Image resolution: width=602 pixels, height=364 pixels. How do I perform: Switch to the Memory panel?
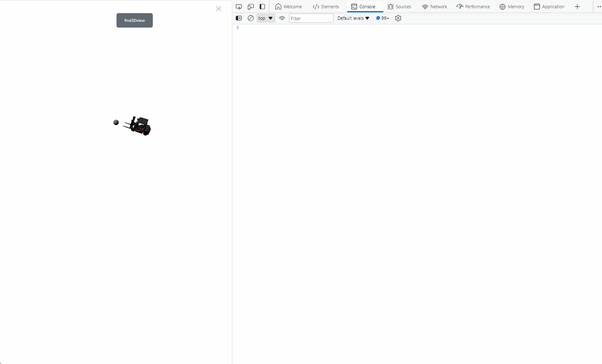point(512,7)
